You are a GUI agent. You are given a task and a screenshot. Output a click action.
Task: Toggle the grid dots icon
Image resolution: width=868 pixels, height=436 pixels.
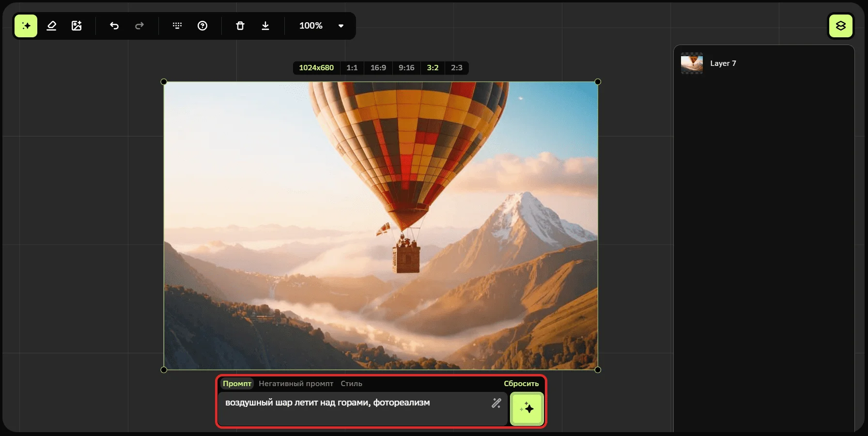(x=177, y=26)
